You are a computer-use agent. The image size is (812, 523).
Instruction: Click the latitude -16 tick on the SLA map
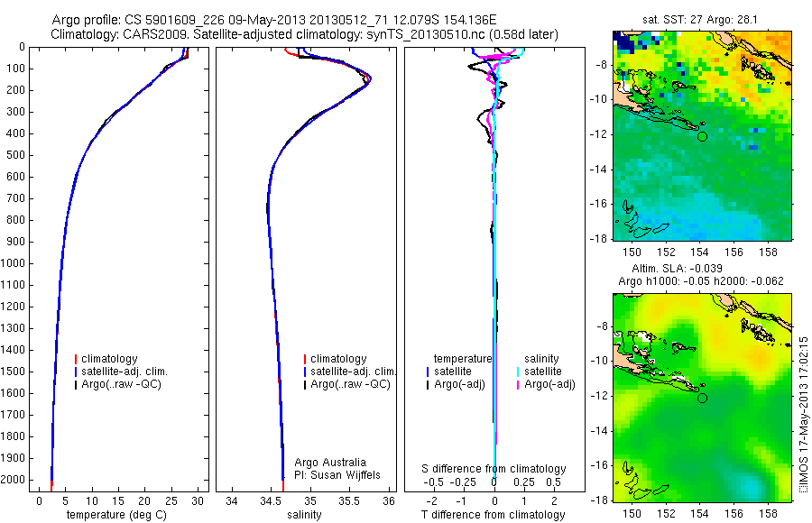(600, 465)
